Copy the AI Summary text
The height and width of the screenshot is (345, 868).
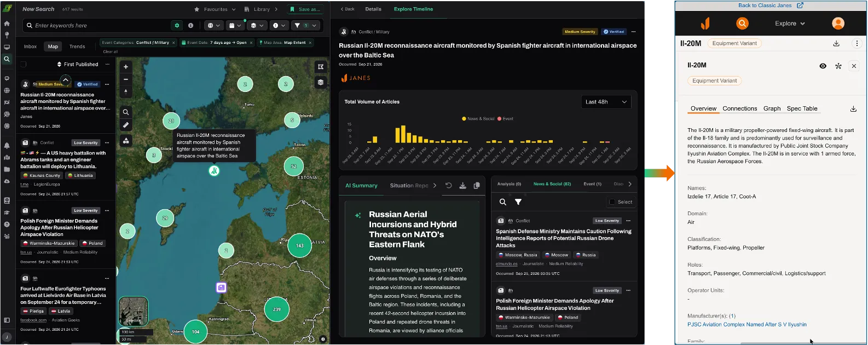(x=477, y=186)
